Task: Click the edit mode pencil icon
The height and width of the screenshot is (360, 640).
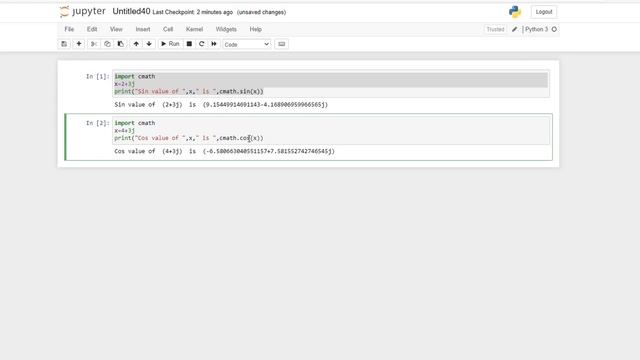Action: pos(515,29)
